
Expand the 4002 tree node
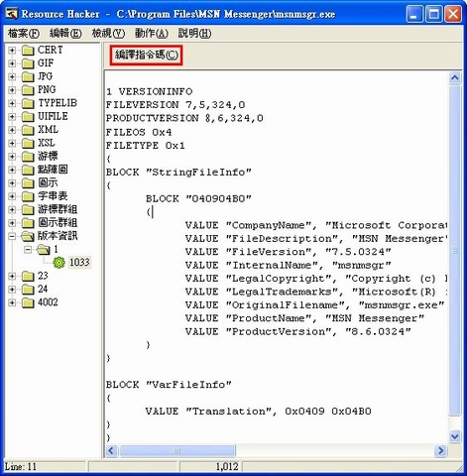tap(12, 302)
